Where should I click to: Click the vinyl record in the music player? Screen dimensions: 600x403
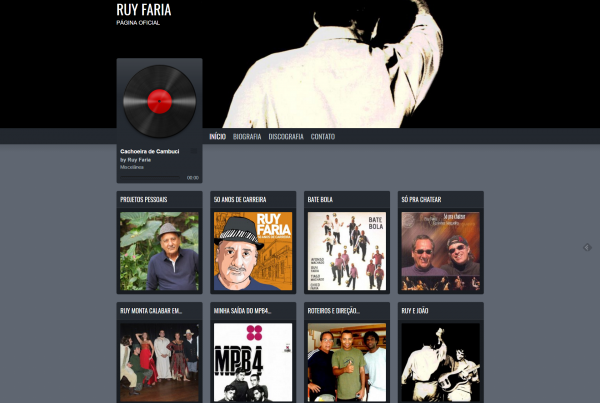pos(160,101)
